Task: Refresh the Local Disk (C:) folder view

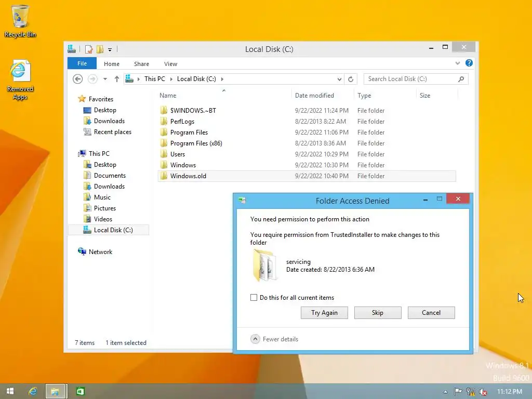Action: 351,79
